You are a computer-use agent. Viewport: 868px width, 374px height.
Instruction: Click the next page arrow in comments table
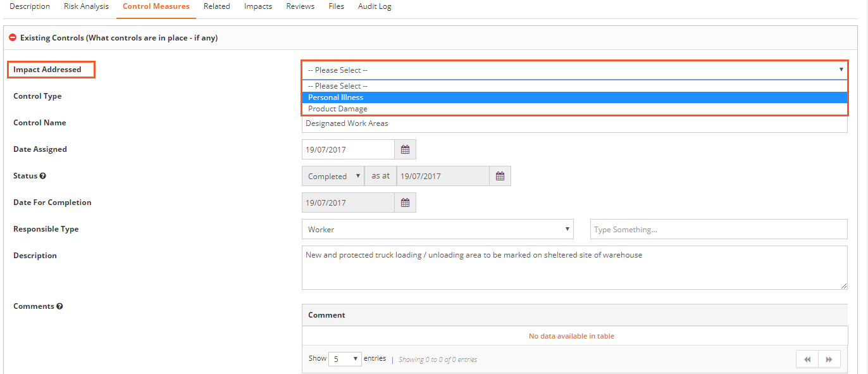tap(829, 359)
